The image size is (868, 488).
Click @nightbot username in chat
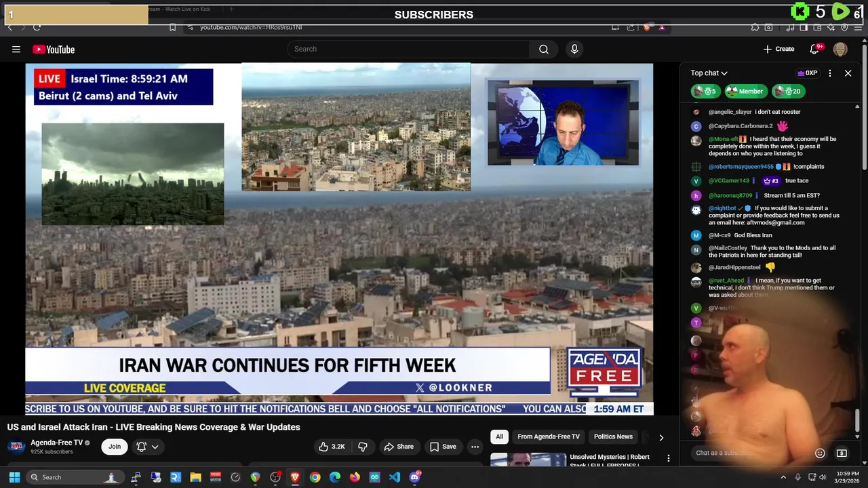pyautogui.click(x=722, y=208)
